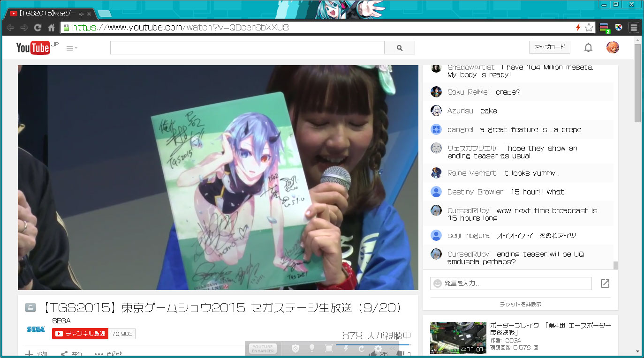Click seiji mogura avatar in chat

click(x=436, y=235)
